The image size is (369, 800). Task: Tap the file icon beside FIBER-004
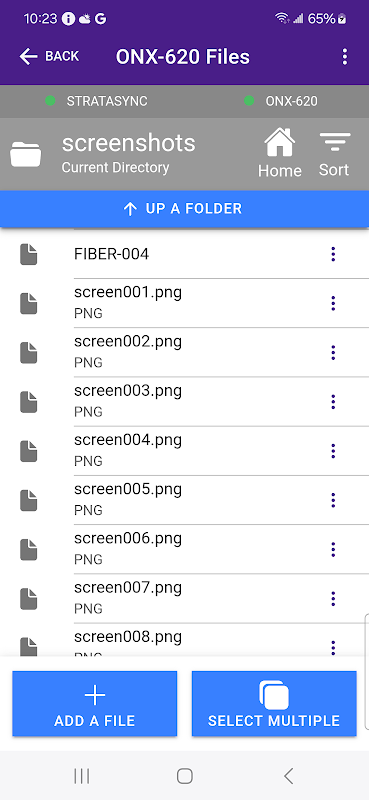(29, 254)
